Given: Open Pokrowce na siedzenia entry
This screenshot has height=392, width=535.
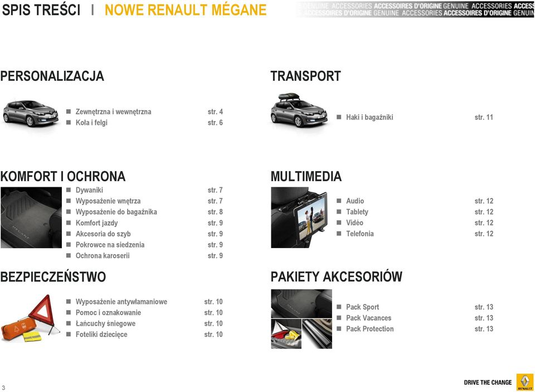Looking at the screenshot, I should (110, 245).
